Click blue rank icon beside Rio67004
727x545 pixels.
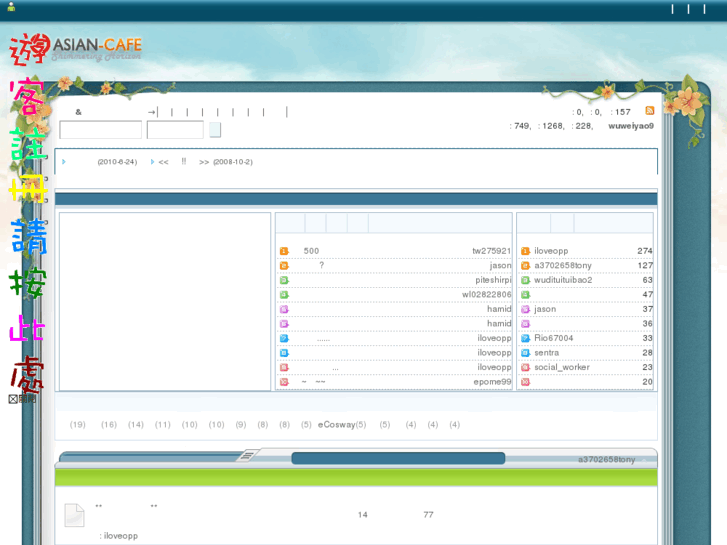[x=525, y=338]
